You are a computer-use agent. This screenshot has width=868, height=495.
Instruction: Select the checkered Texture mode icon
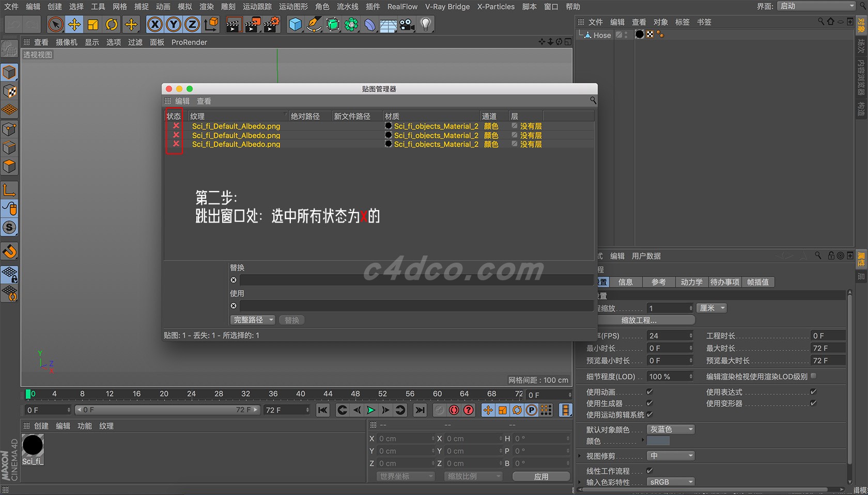pos(9,91)
